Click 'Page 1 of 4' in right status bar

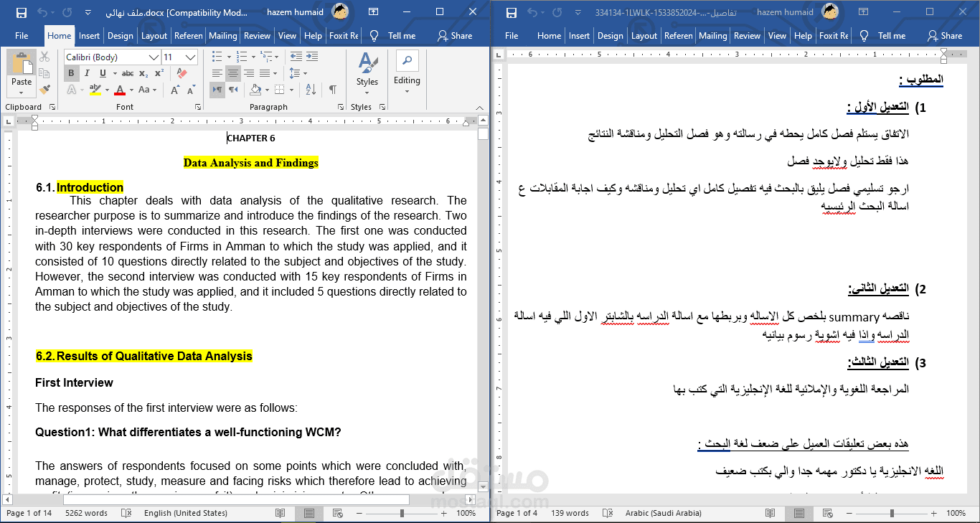point(517,513)
